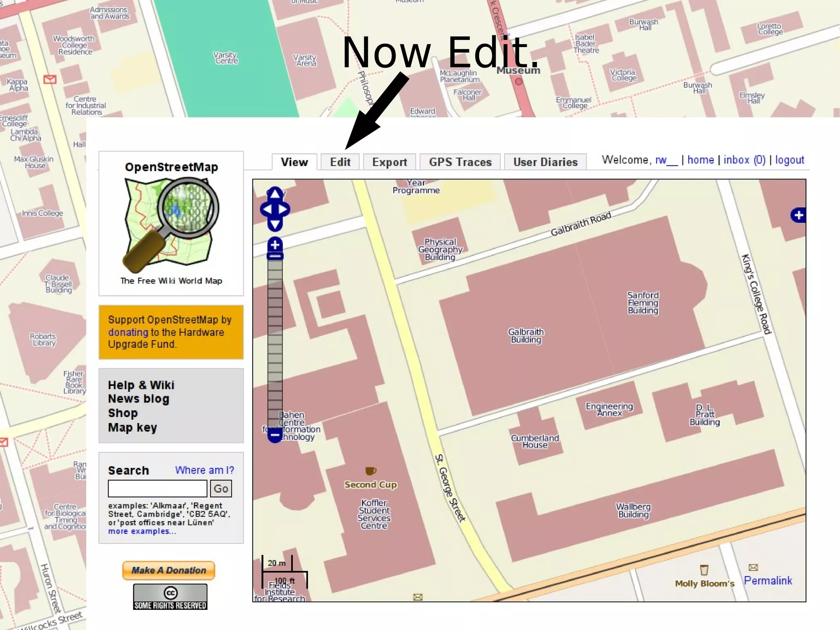Viewport: 840px width, 630px height.
Task: Zoom out using the minus button
Action: pyautogui.click(x=275, y=435)
